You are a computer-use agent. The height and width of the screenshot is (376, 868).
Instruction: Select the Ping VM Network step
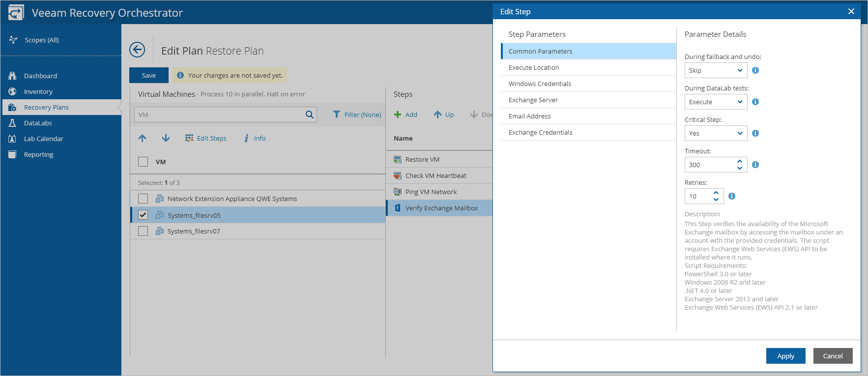coord(439,192)
